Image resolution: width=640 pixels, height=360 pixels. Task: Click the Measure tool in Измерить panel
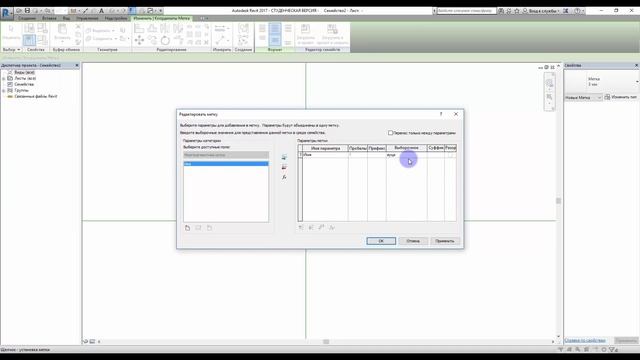(220, 28)
